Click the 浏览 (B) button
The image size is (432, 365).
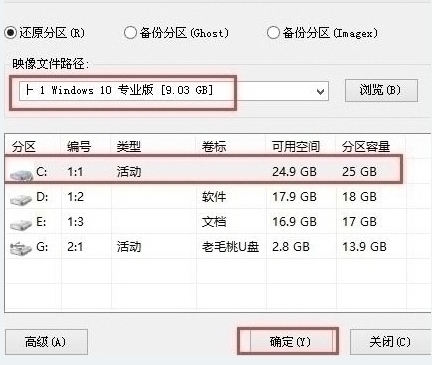pos(381,90)
